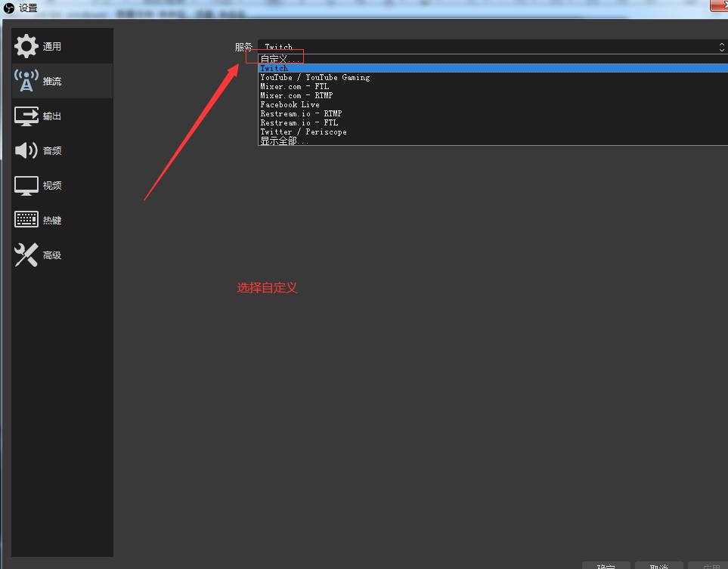The height and width of the screenshot is (569, 728).
Task: Open the 输出 monitor arrow icon
Action: (x=26, y=116)
